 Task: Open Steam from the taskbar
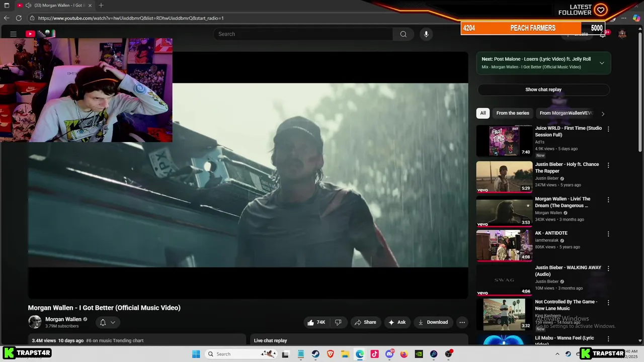pyautogui.click(x=315, y=354)
